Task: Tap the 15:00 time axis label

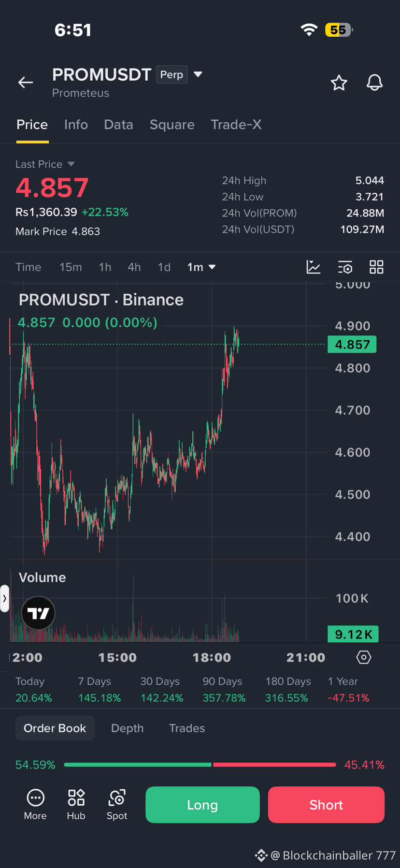Action: pos(117,657)
